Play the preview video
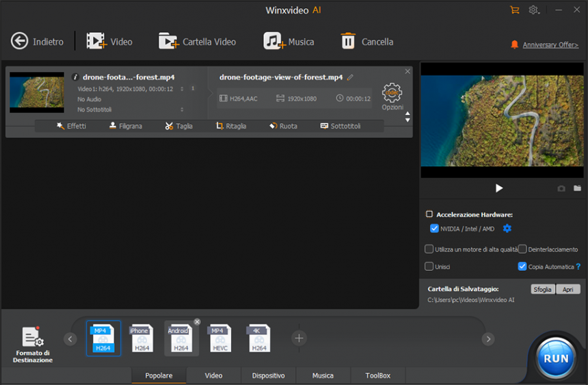The image size is (588, 385). click(498, 188)
